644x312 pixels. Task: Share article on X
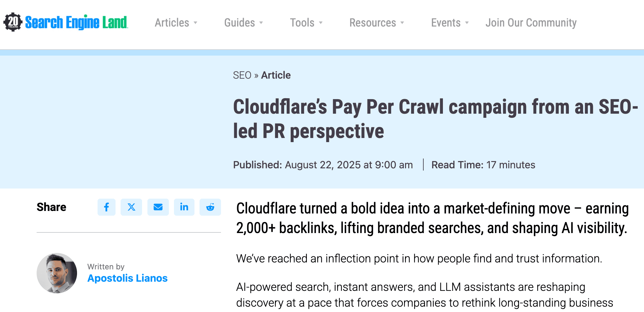(131, 207)
